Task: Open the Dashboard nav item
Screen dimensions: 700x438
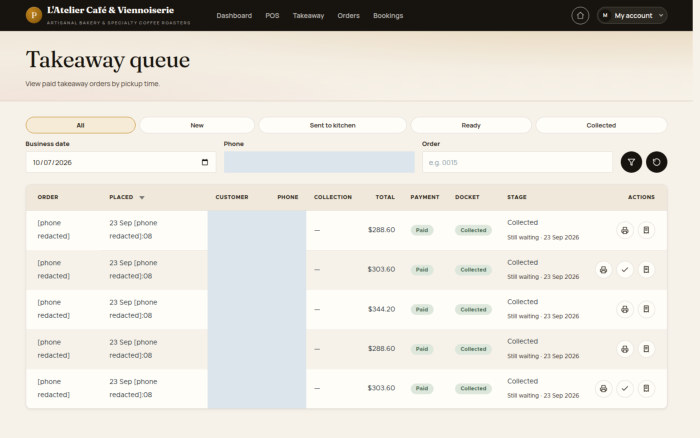Action: (x=234, y=16)
